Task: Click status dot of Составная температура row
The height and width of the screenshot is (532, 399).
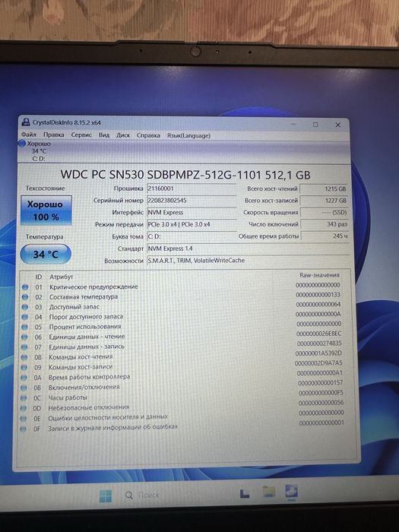Action: click(x=25, y=297)
